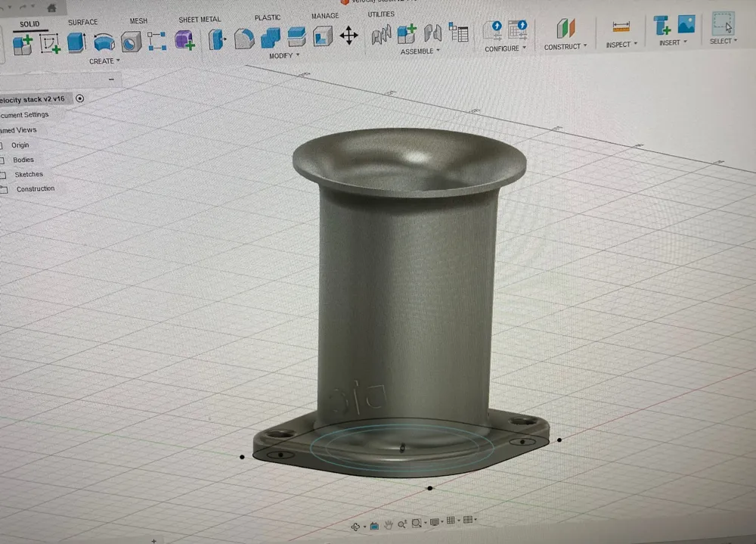756x544 pixels.
Task: Switch to the UTILITIES tab
Action: click(x=381, y=14)
